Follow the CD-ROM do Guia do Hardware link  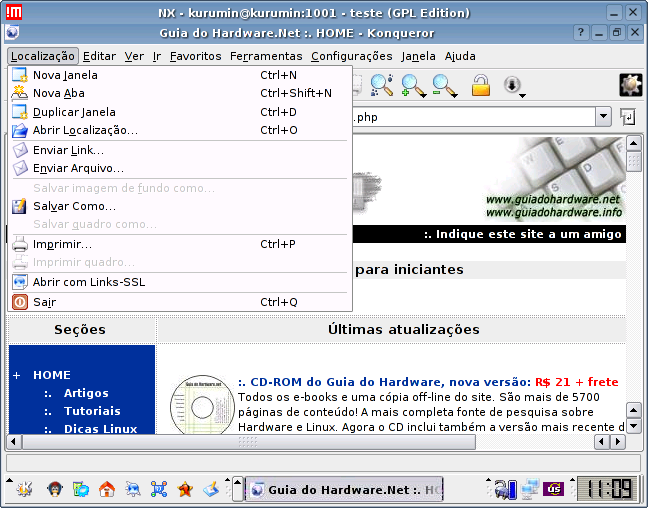tap(384, 382)
